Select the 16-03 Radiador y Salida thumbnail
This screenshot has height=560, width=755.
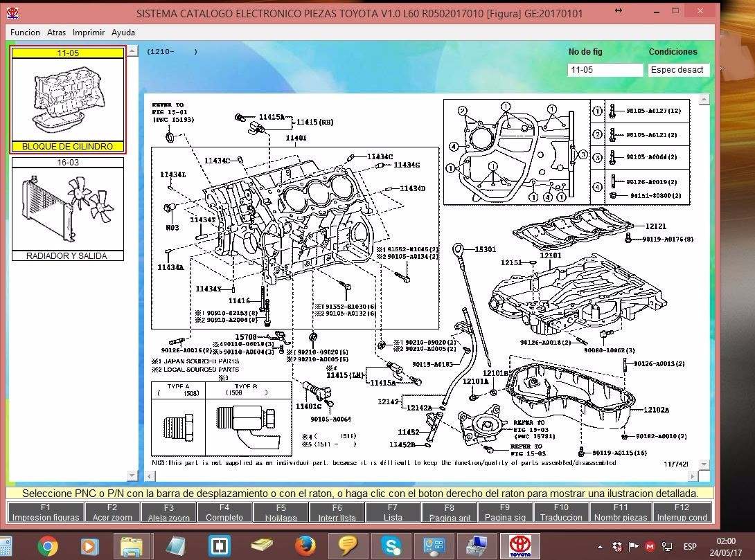(68, 209)
